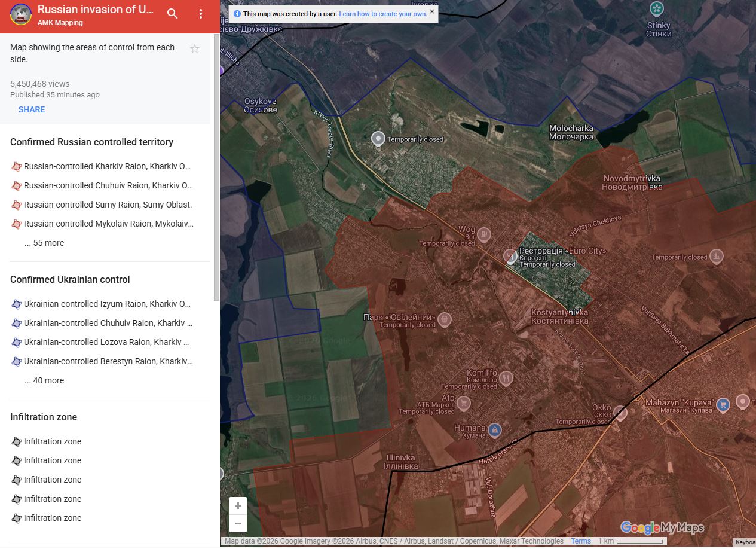Screen dimensions: 756x549
Task: Click the info icon in the map notice
Action: 237,14
